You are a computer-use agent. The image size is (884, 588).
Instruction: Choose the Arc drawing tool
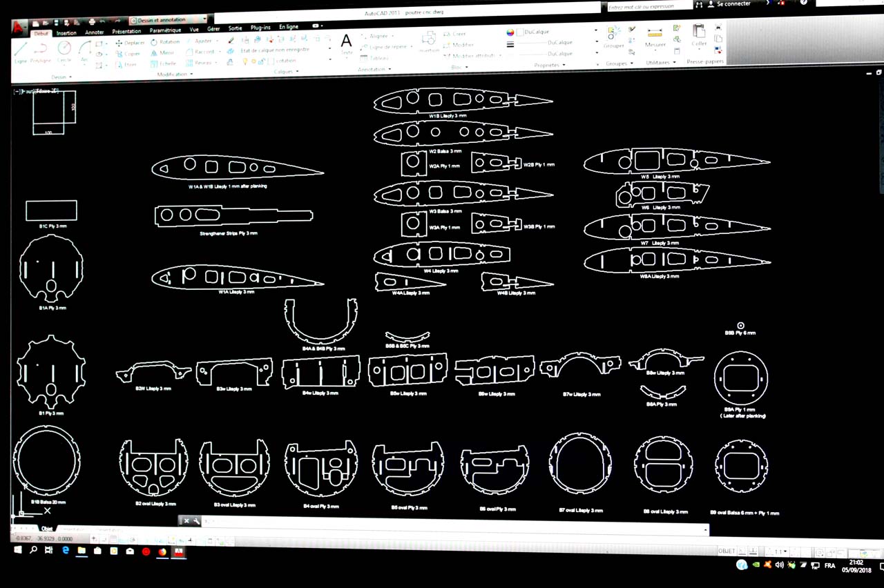(x=84, y=49)
